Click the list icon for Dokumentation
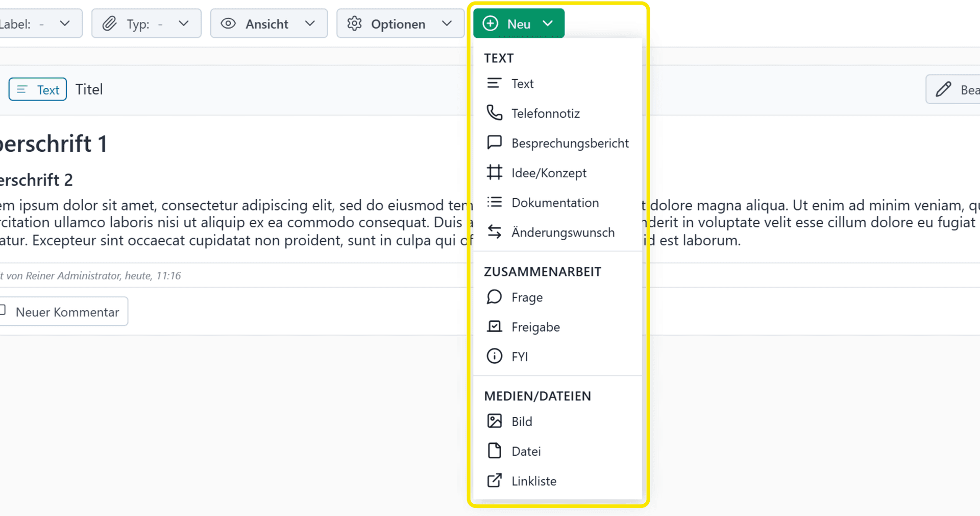 (494, 202)
